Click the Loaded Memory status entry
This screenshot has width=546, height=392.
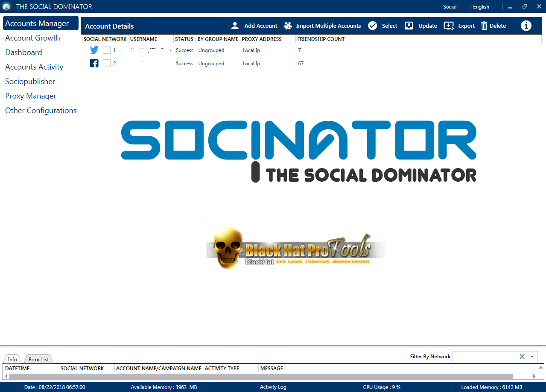pos(492,387)
